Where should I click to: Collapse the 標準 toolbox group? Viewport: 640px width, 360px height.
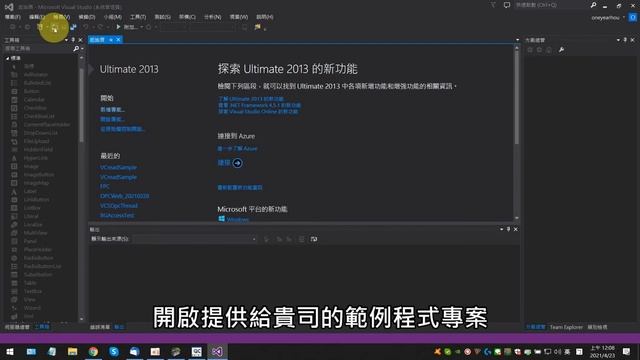(7, 58)
